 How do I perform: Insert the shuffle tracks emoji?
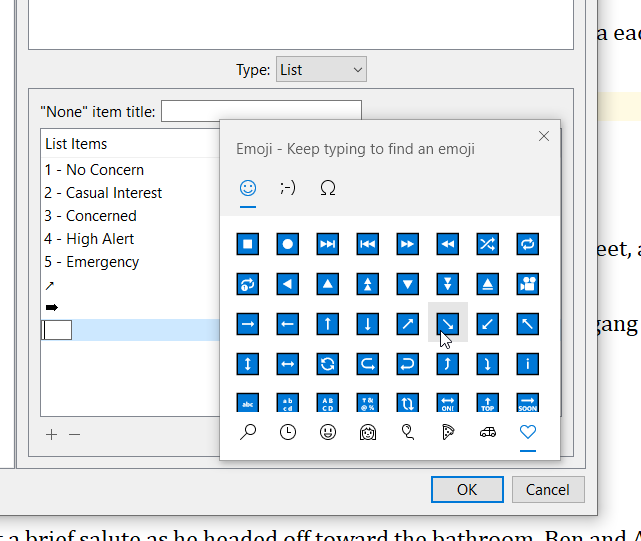(488, 244)
